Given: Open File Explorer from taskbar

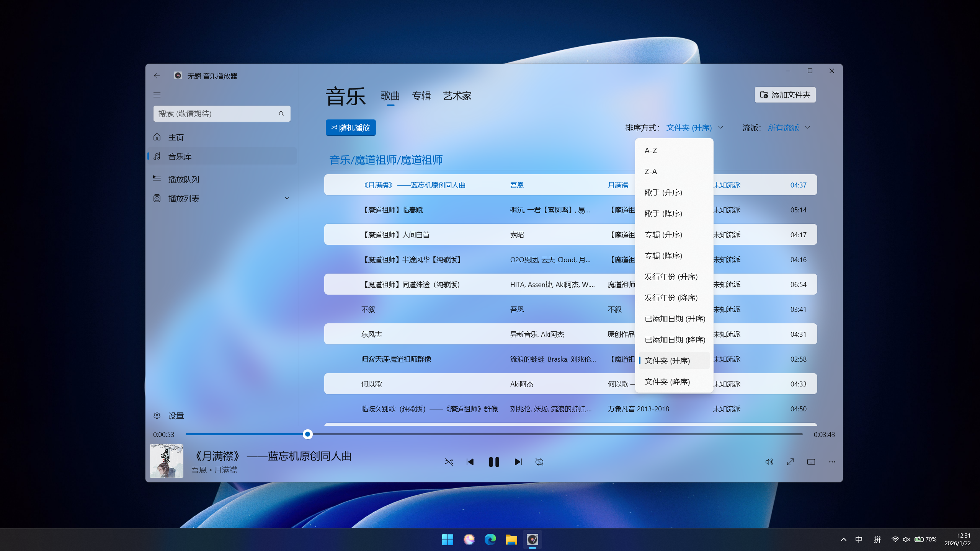Looking at the screenshot, I should (x=511, y=540).
